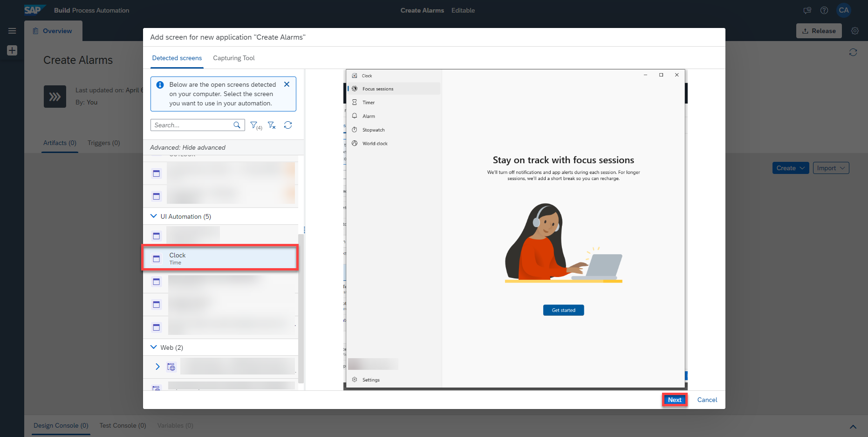The width and height of the screenshot is (868, 437).
Task: Open notifications feedback icon in the header
Action: click(x=807, y=10)
